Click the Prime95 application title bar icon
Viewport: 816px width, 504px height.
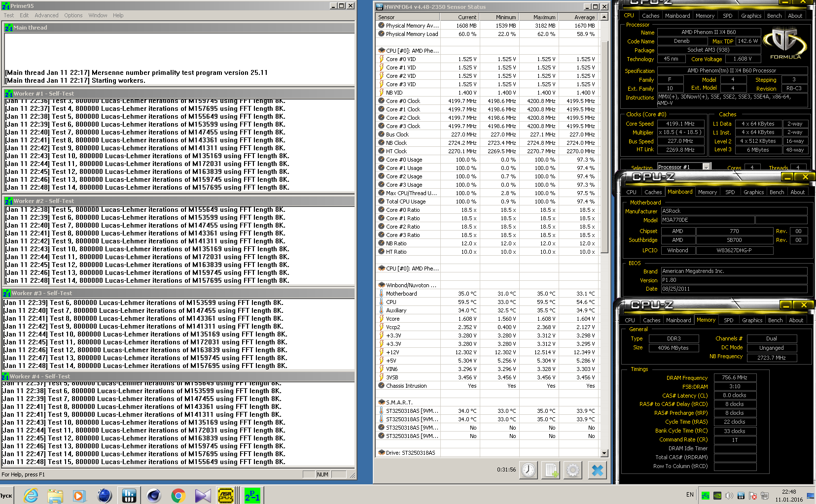(x=5, y=6)
